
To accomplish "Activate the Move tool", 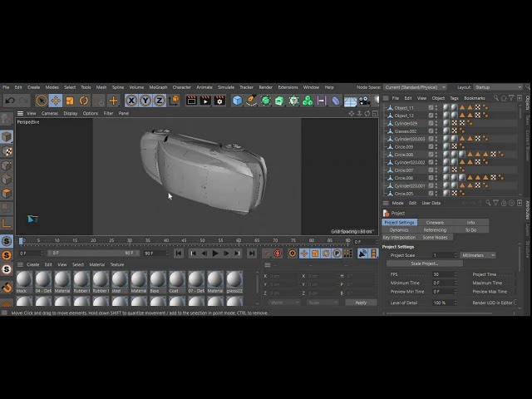I will click(56, 101).
